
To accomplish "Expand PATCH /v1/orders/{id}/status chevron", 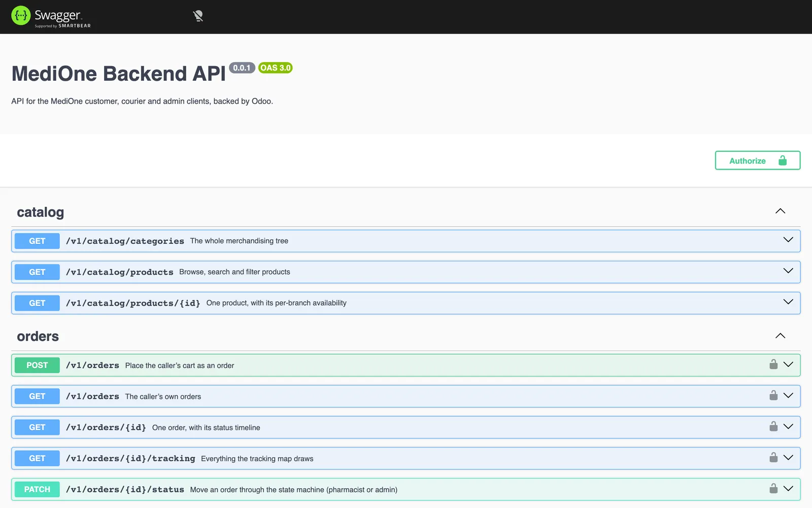I will click(x=788, y=488).
